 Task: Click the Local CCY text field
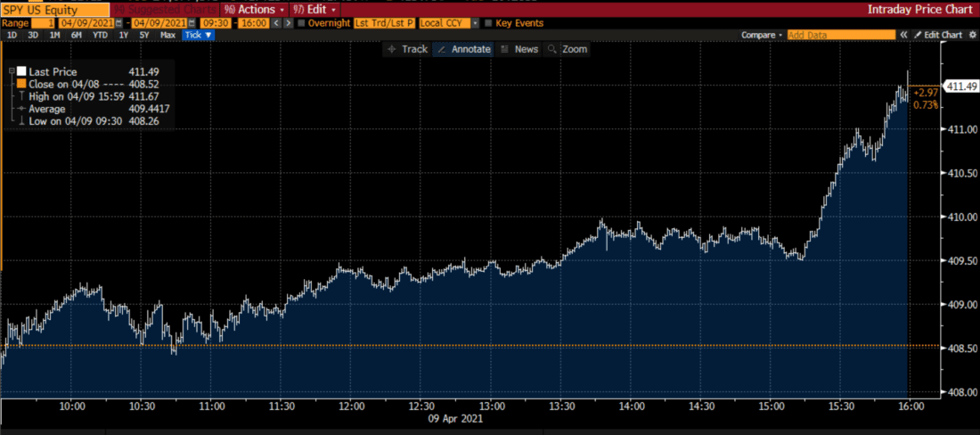tap(444, 23)
